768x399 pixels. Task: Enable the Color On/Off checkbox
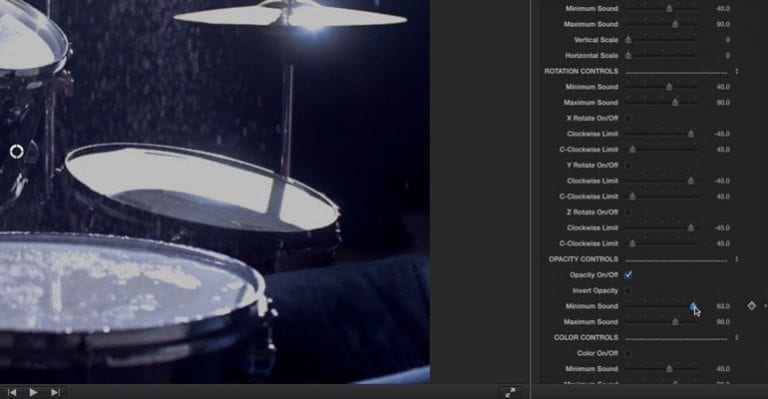(x=628, y=353)
